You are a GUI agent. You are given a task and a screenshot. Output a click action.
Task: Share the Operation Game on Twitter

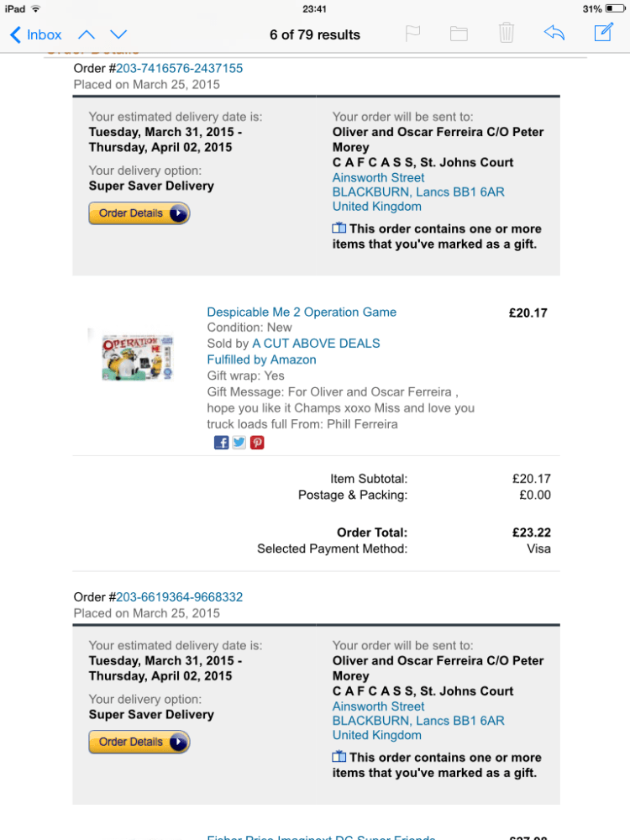(x=239, y=443)
